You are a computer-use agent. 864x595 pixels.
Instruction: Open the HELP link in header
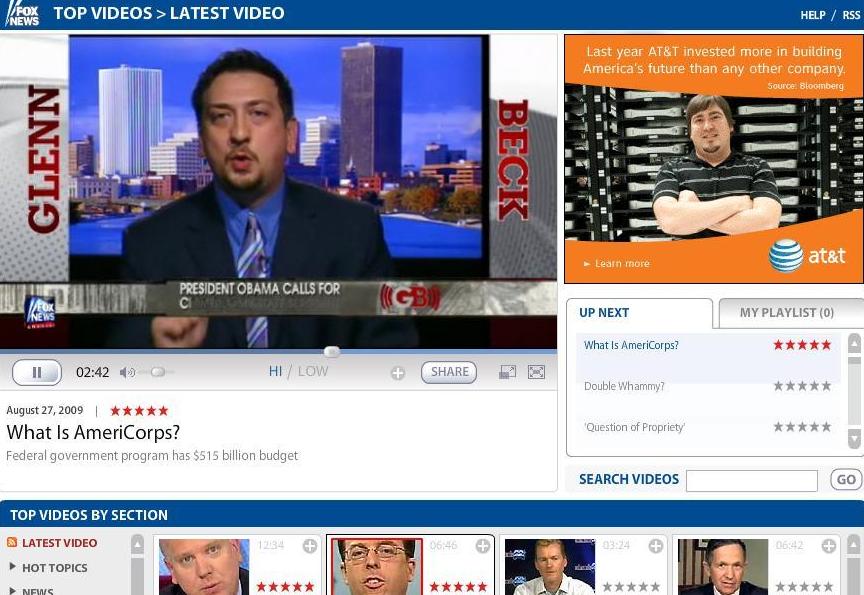pyautogui.click(x=812, y=15)
